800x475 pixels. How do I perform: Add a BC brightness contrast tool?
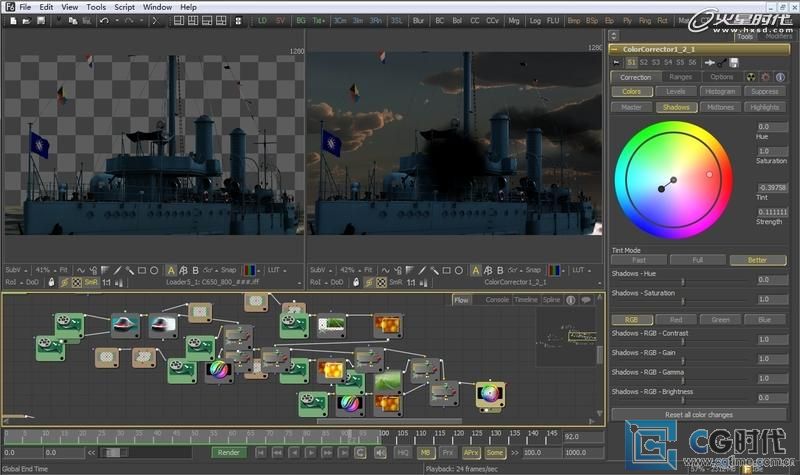coord(440,21)
